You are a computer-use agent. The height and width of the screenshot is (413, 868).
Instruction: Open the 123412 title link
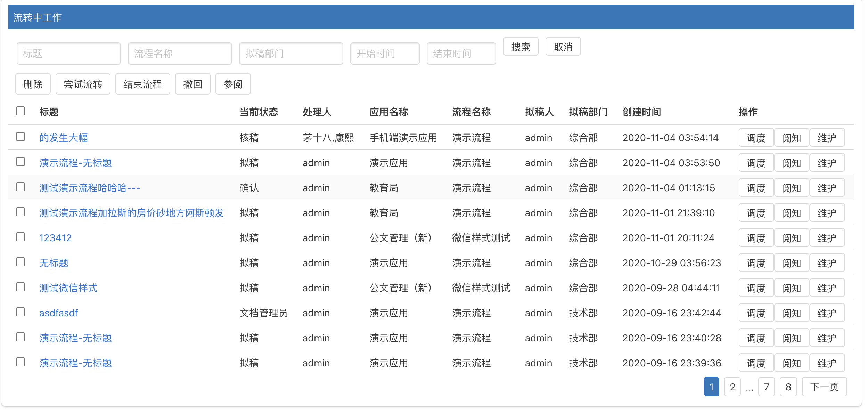(x=55, y=238)
